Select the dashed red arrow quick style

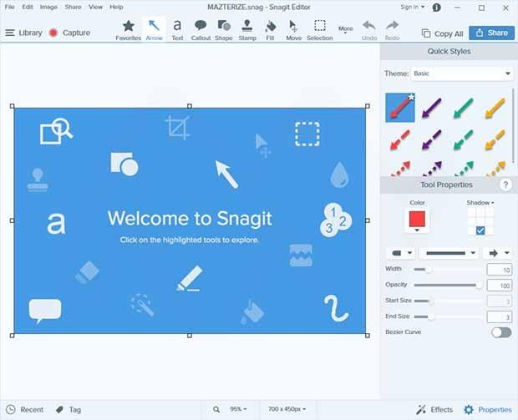click(400, 139)
